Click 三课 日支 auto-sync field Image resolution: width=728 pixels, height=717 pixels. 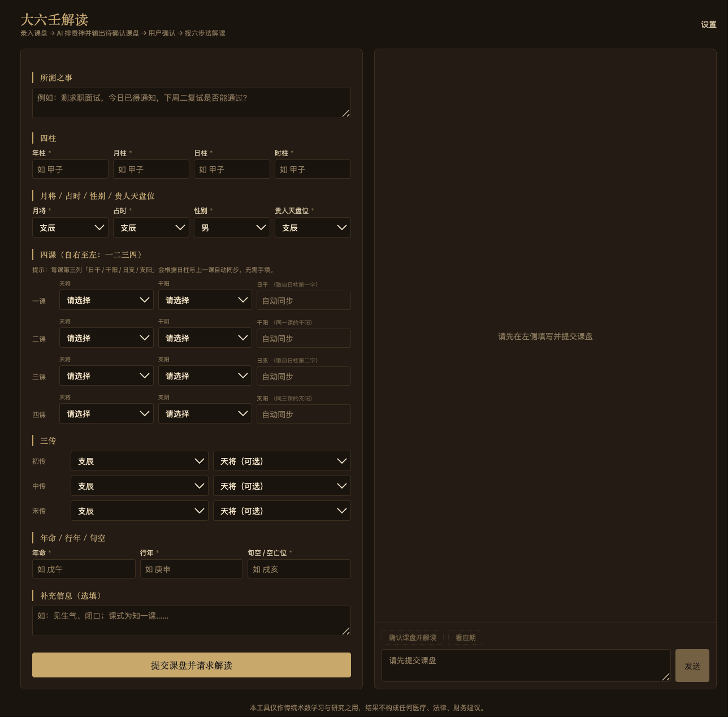tap(304, 376)
